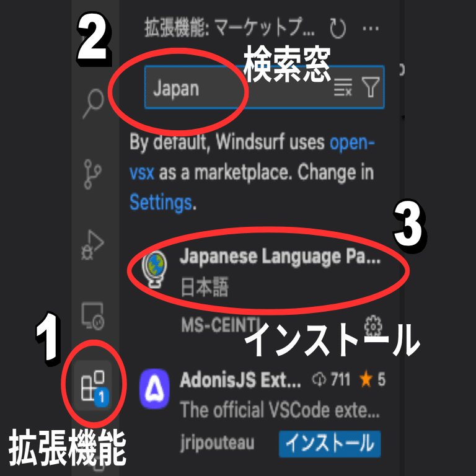Open the Settings link in the notice
476x476 pixels.
click(x=161, y=203)
